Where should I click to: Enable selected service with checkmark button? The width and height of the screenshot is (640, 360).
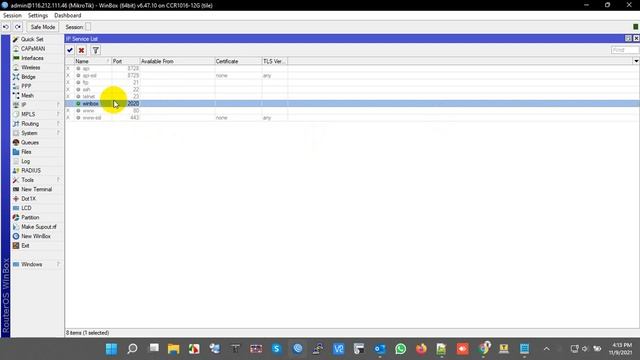point(70,50)
